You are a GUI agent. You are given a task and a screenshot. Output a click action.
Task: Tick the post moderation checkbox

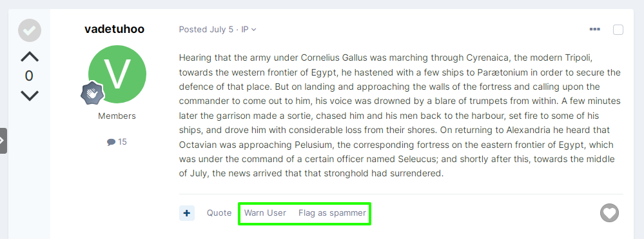coord(618,30)
